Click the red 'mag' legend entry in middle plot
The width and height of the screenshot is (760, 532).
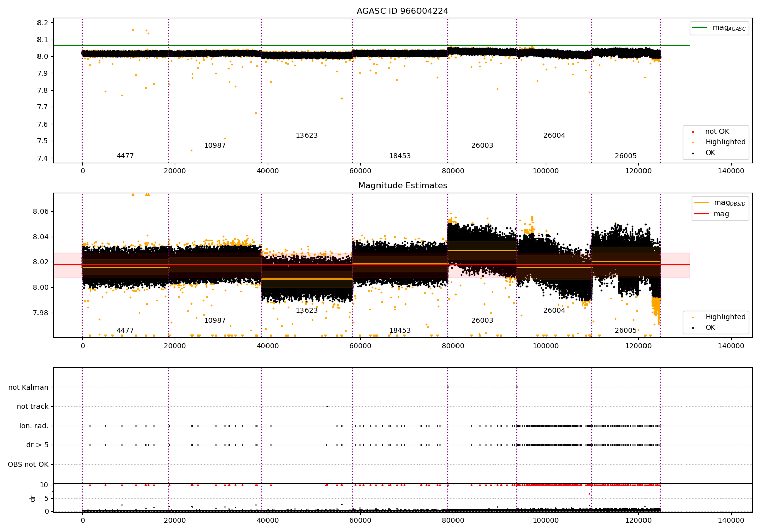click(711, 214)
